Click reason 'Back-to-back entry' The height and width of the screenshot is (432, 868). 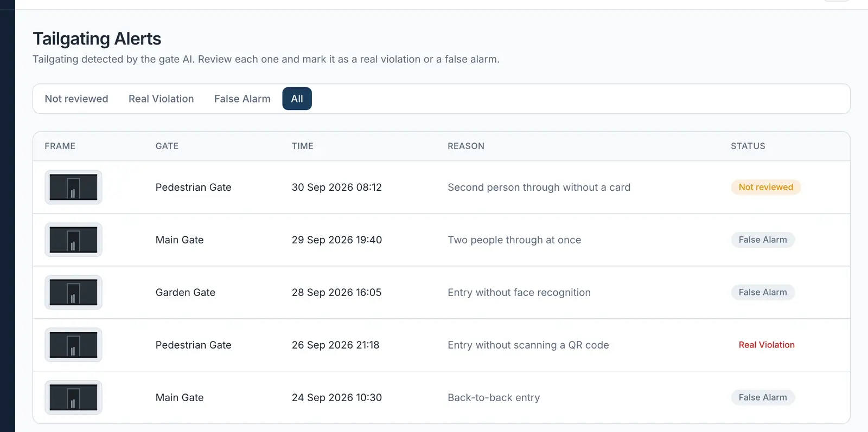click(x=494, y=397)
